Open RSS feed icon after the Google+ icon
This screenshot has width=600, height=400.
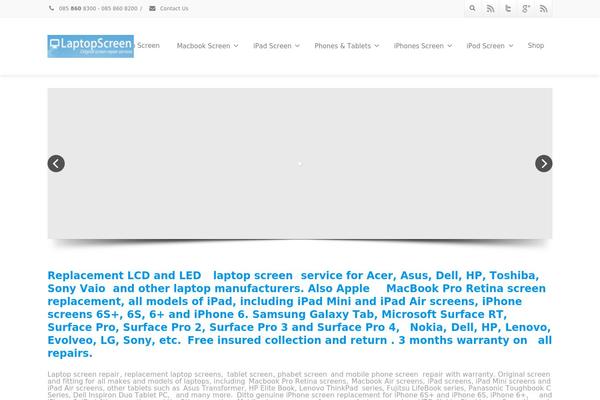point(543,8)
